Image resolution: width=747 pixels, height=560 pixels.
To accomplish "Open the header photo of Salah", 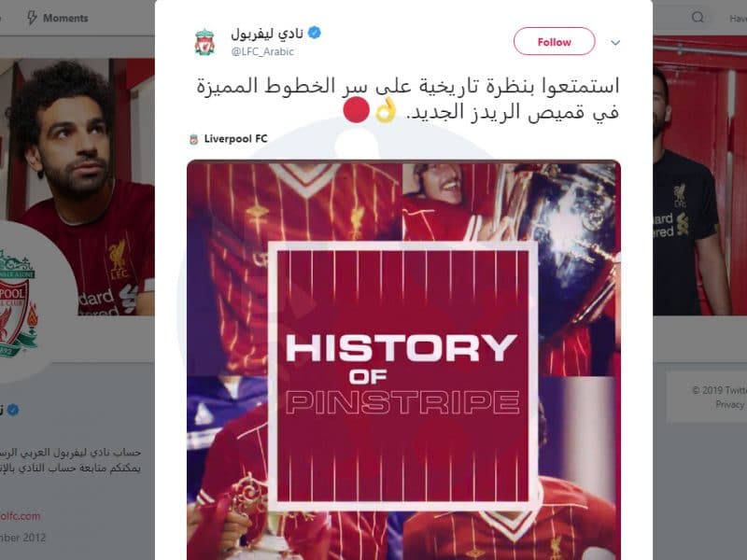I will (x=78, y=187).
